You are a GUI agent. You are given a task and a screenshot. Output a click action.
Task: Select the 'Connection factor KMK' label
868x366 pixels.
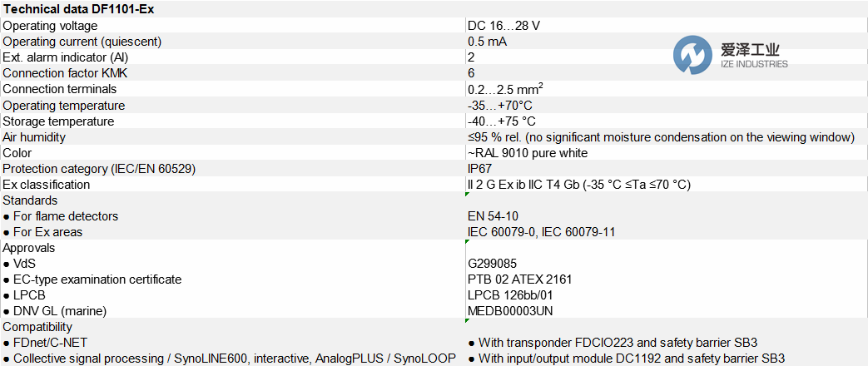tap(65, 73)
